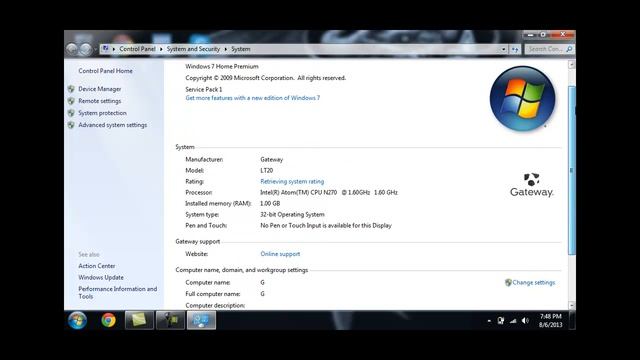
Task: Click the vertical scrollbar thumb
Action: pos(572,170)
